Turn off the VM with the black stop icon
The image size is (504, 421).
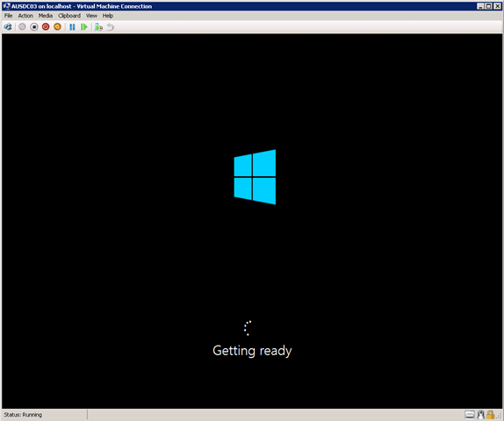click(x=34, y=27)
